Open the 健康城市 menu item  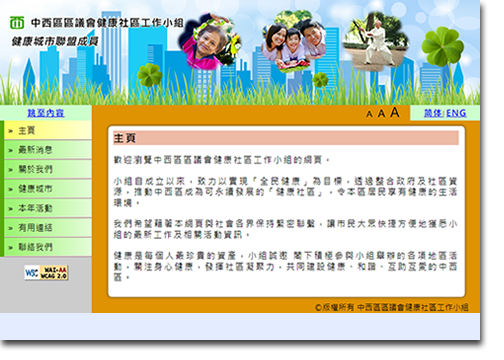point(48,189)
